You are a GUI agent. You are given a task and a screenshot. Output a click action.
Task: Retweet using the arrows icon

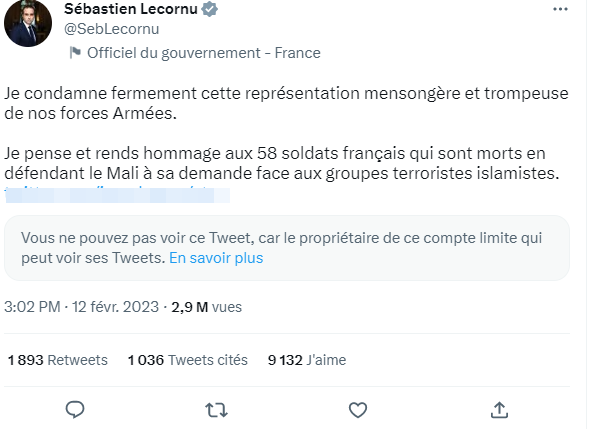(216, 410)
